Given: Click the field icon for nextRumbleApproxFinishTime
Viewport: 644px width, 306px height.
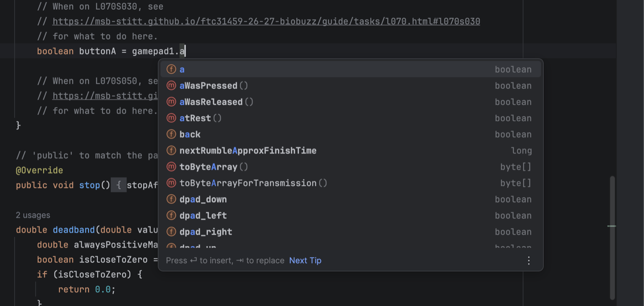Looking at the screenshot, I should point(171,150).
